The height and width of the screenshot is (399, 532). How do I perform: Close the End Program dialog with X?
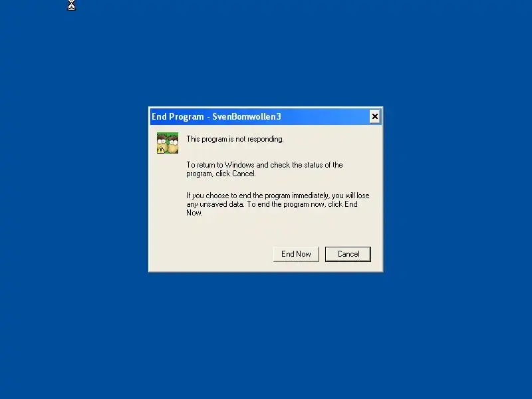click(x=374, y=117)
